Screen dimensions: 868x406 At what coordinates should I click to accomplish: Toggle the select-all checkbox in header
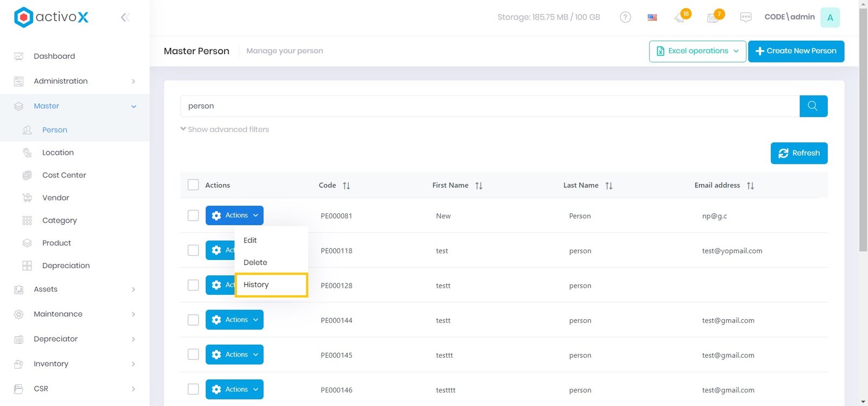(x=193, y=185)
